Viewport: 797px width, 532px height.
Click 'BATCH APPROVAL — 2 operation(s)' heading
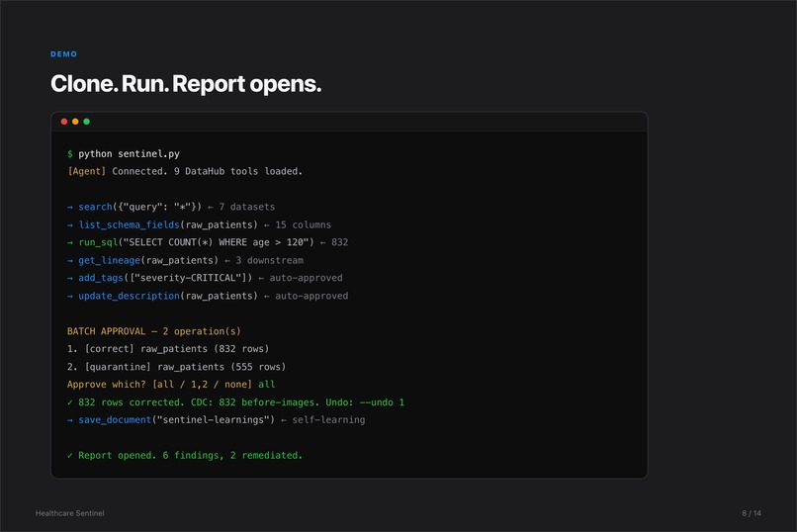click(x=154, y=331)
